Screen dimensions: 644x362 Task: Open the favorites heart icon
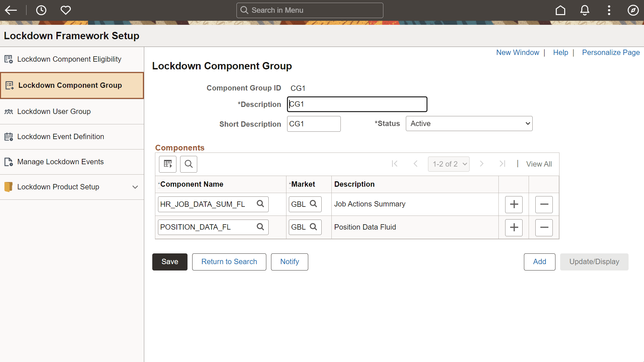coord(65,10)
